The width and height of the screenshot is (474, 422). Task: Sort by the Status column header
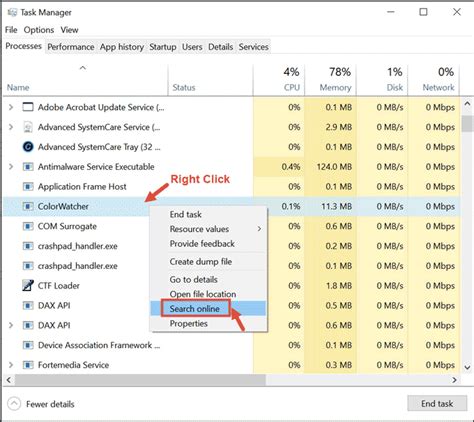210,79
